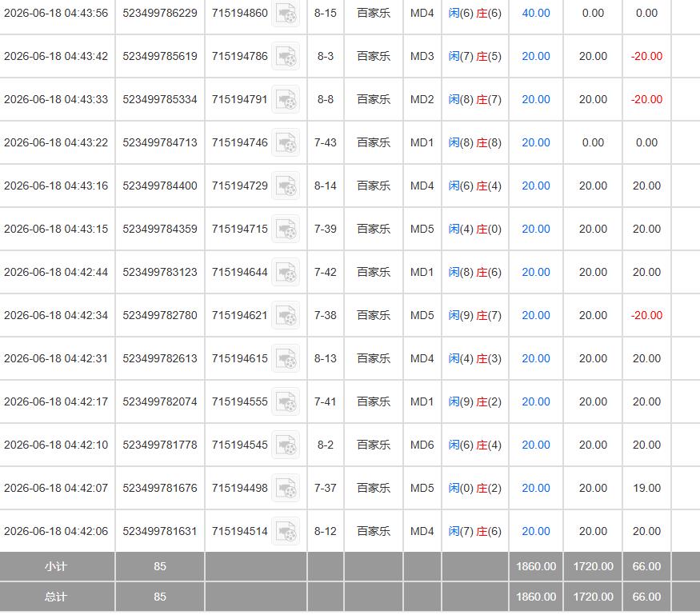This screenshot has width=700, height=615.
Task: Click the 总计 total row label
Action: [56, 597]
